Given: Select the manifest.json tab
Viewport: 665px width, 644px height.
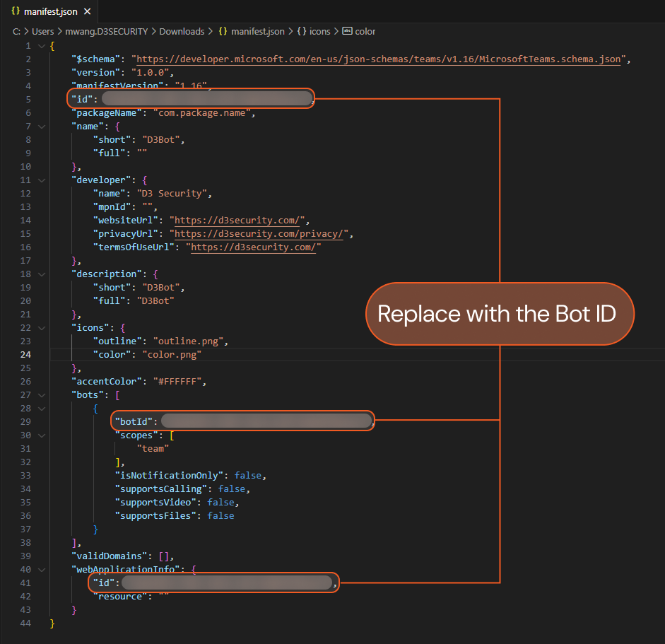Looking at the screenshot, I should point(49,12).
